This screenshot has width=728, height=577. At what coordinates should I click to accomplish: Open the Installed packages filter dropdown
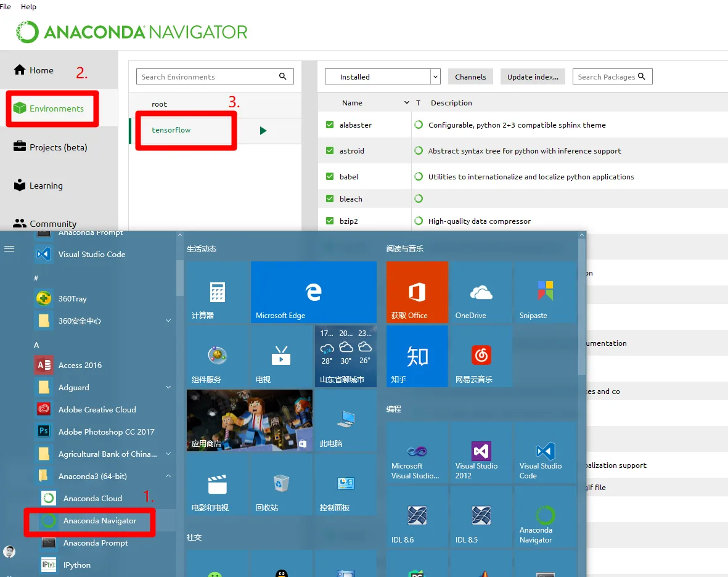pyautogui.click(x=383, y=76)
